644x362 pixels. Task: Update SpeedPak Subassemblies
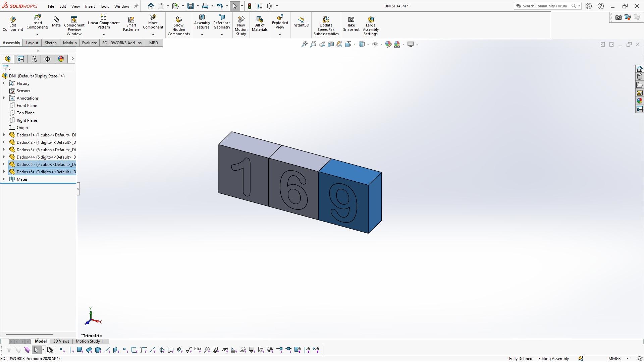[x=326, y=26]
